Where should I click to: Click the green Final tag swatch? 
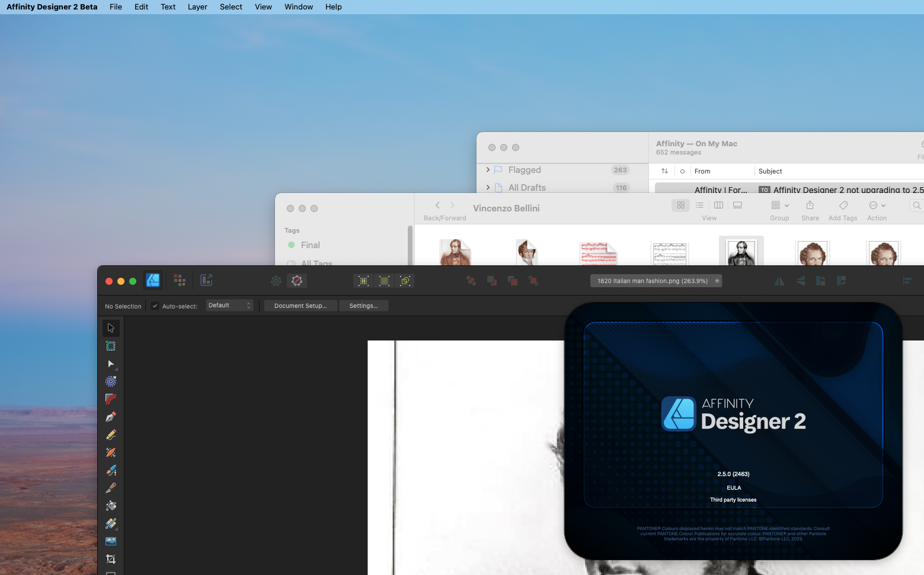292,245
